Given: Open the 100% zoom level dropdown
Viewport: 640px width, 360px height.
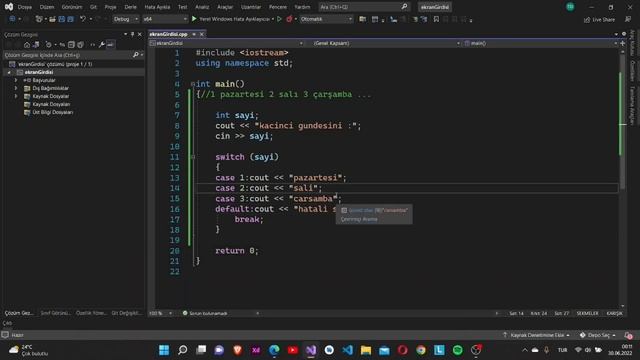Looking at the screenshot, I should [x=160, y=313].
